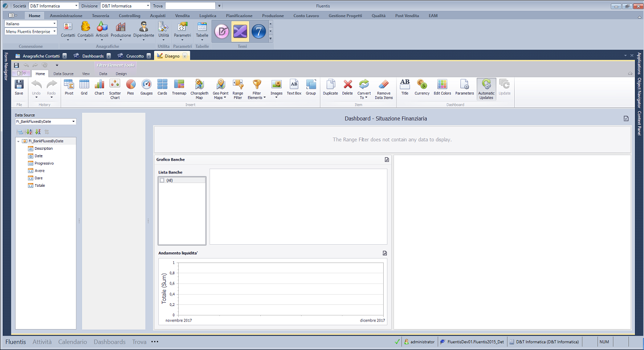Expand the Contatti menu in Anagrafiche

click(68, 32)
